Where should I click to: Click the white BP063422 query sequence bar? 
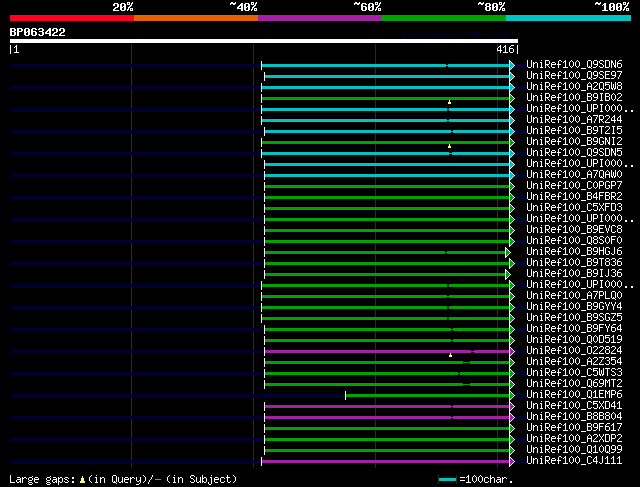pos(264,41)
